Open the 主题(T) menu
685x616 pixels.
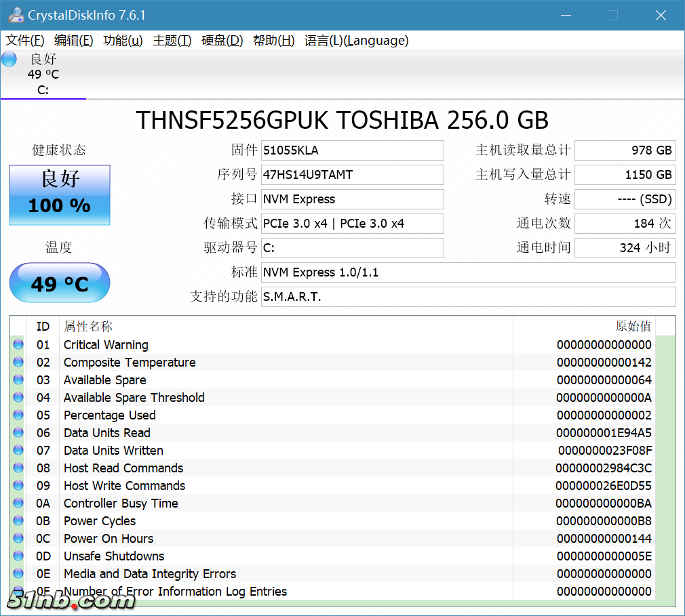172,41
